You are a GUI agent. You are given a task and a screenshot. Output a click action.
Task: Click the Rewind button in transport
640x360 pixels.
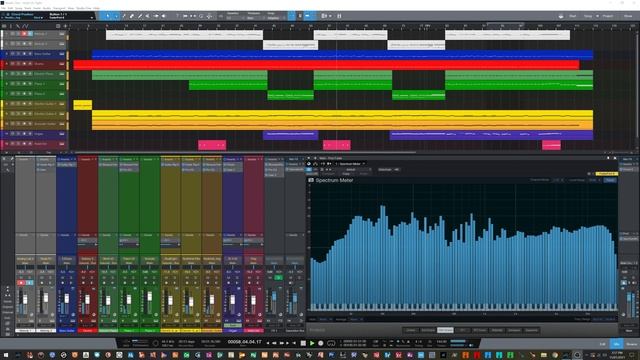(x=274, y=343)
